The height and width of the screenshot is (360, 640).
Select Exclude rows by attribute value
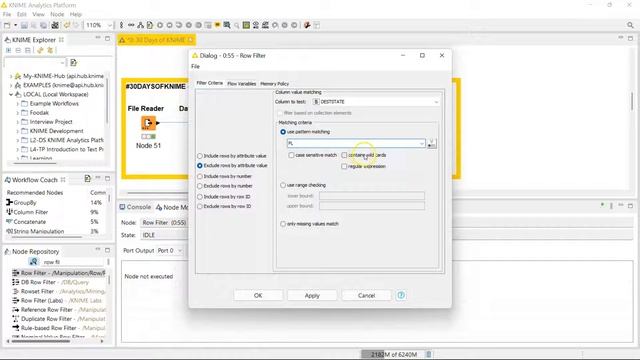(x=200, y=166)
